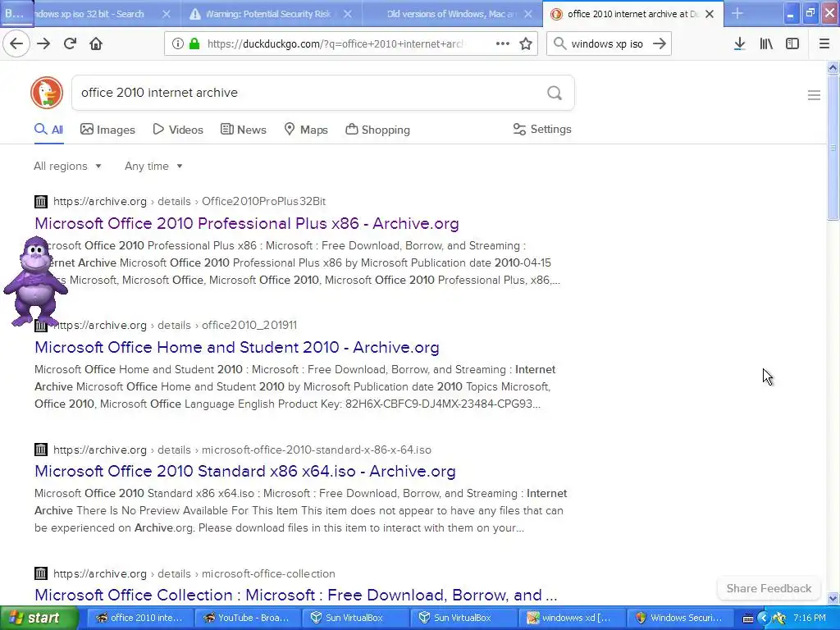The image size is (840, 630).
Task: Expand hidden system tray icons arrow
Action: click(764, 619)
